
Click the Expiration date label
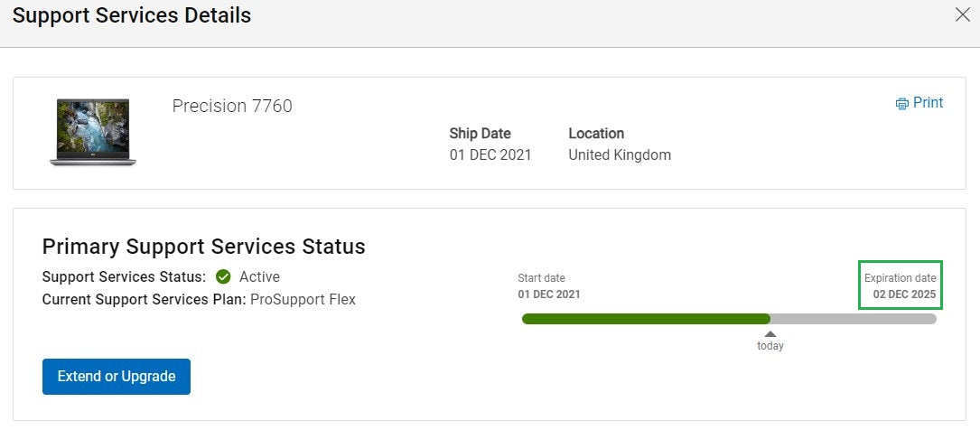[900, 278]
